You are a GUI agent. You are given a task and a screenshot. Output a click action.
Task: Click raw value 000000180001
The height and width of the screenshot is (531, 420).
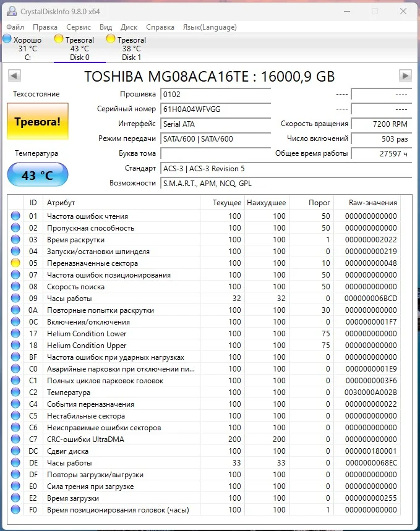(371, 451)
